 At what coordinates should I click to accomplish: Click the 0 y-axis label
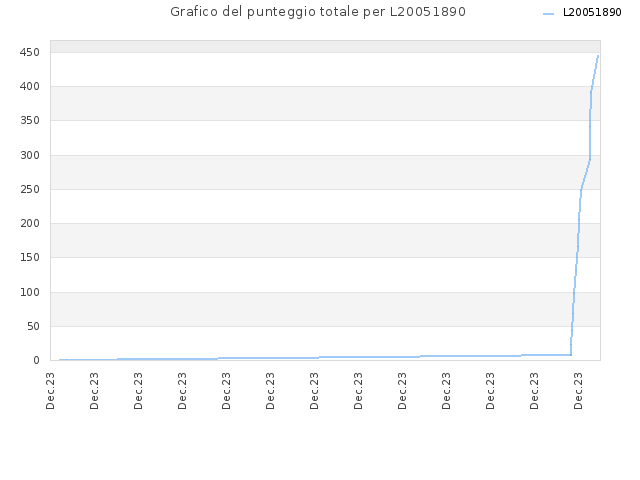(36, 360)
